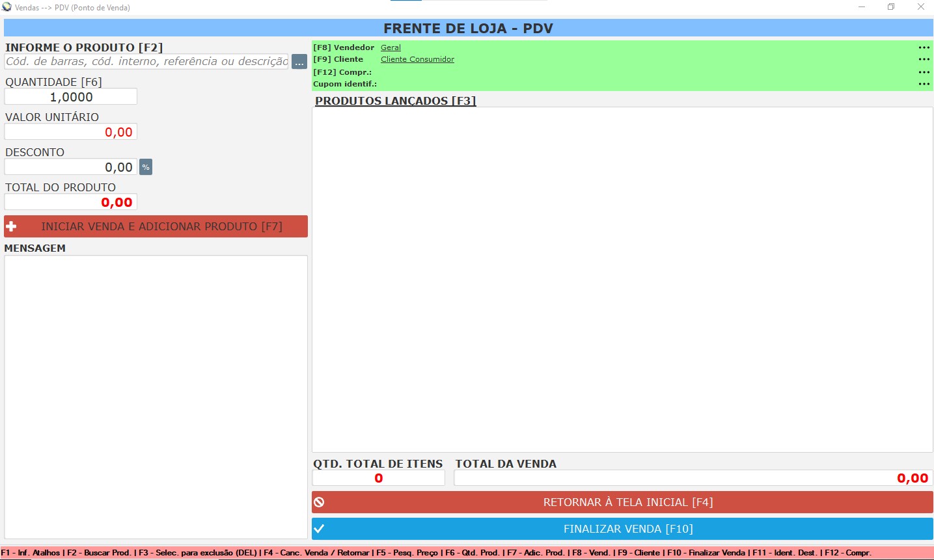Click the Vendas app icon in title bar
934x560 pixels.
coord(7,7)
